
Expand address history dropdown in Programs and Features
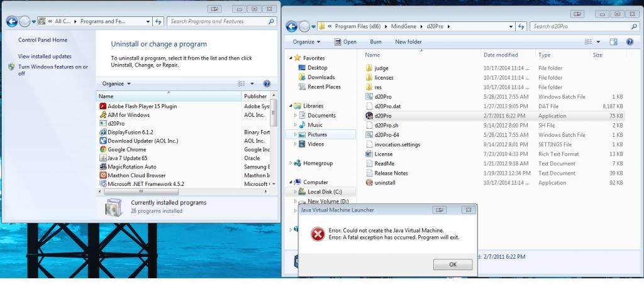click(x=148, y=21)
